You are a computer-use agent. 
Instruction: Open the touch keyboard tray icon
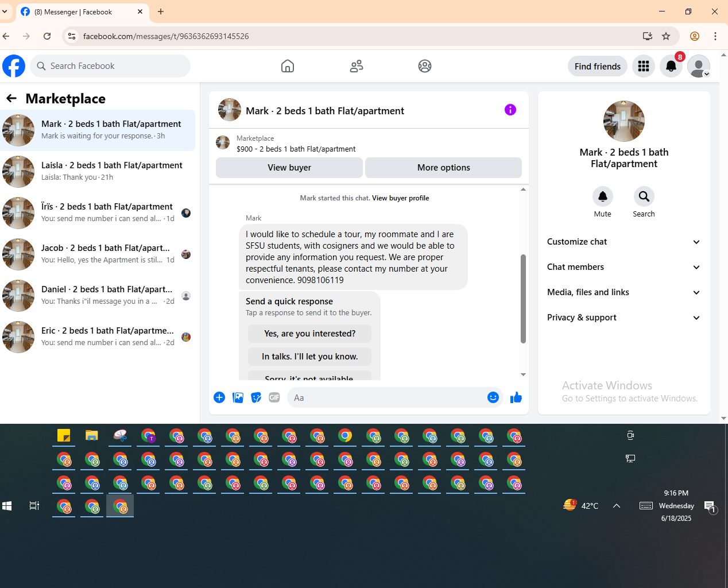tap(646, 506)
